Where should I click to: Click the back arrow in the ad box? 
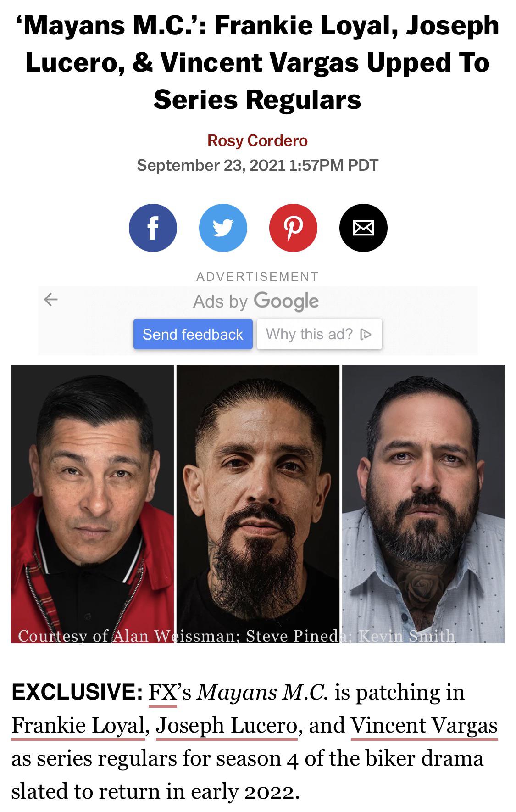(x=50, y=300)
